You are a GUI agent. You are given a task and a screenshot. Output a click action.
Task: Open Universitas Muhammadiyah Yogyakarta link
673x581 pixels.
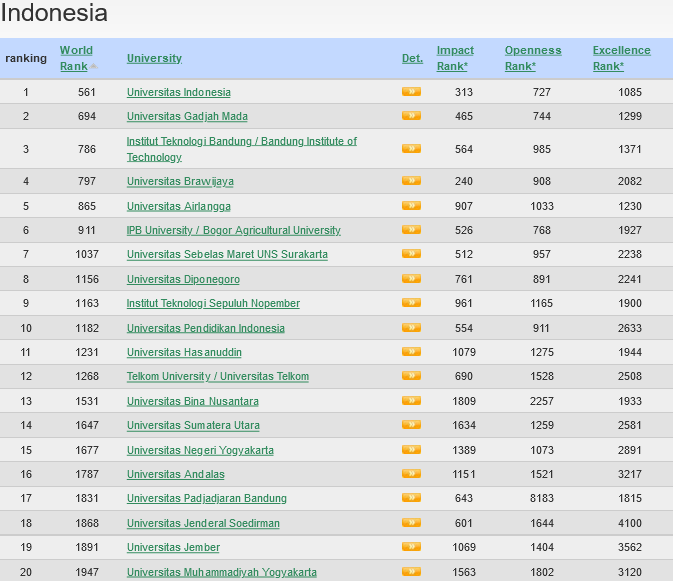coord(221,572)
